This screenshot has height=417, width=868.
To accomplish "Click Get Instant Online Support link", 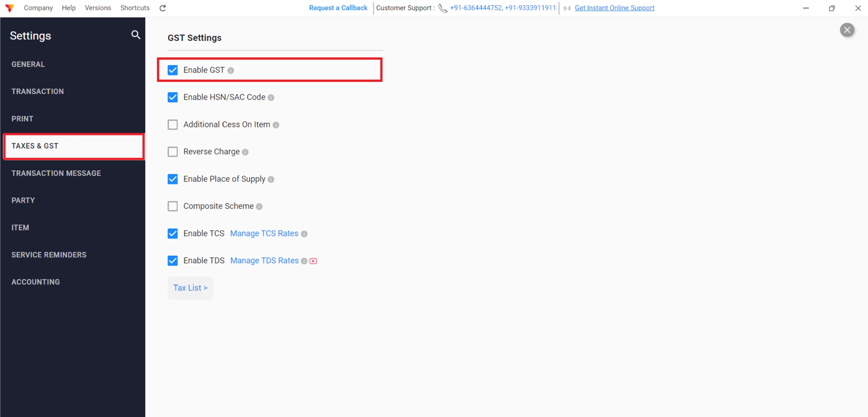I will point(614,8).
